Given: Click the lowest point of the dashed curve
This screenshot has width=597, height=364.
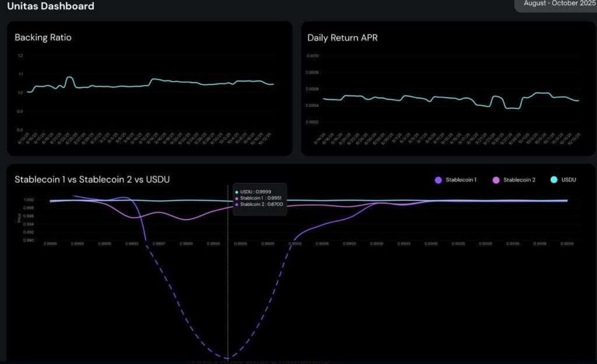Looking at the screenshot, I should (x=227, y=358).
